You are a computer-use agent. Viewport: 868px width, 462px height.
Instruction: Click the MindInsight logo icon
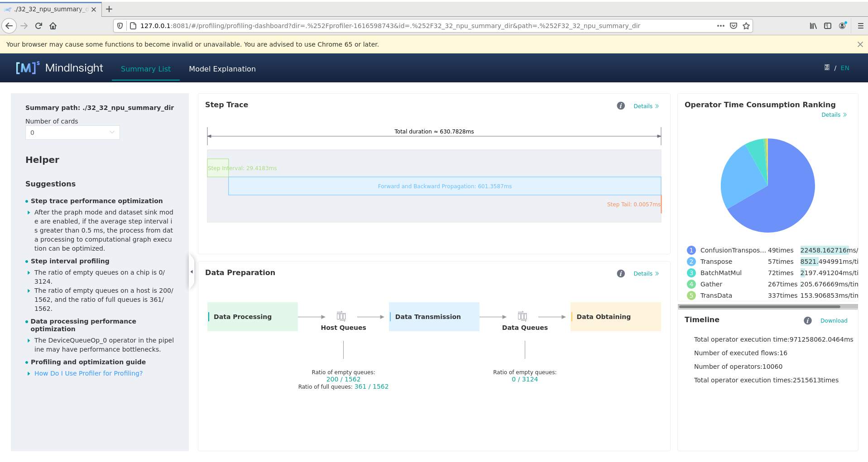click(26, 67)
